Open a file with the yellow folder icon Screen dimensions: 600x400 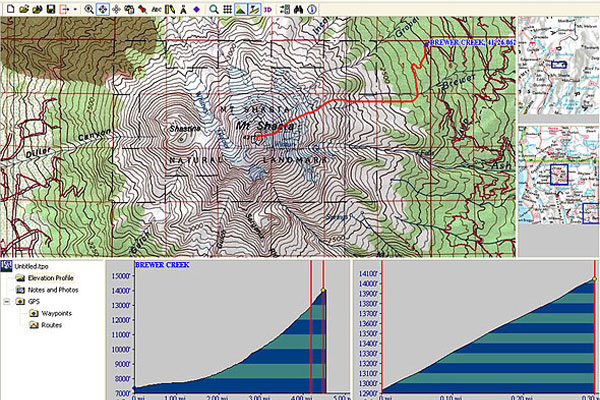[24, 9]
